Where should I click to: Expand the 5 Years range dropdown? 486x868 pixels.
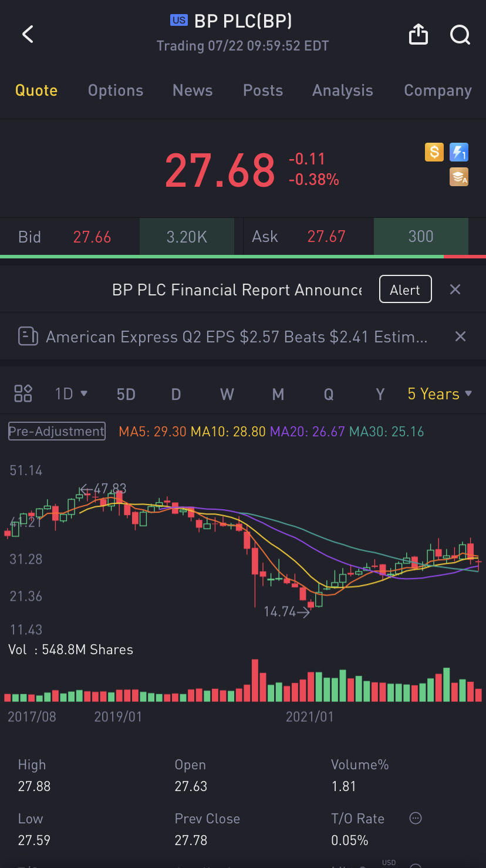(x=440, y=393)
